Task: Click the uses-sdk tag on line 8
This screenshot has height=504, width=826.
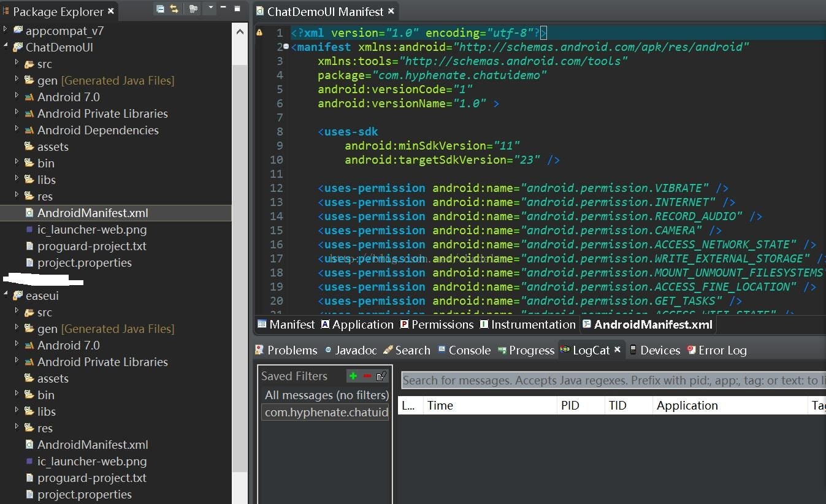Action: pos(348,131)
